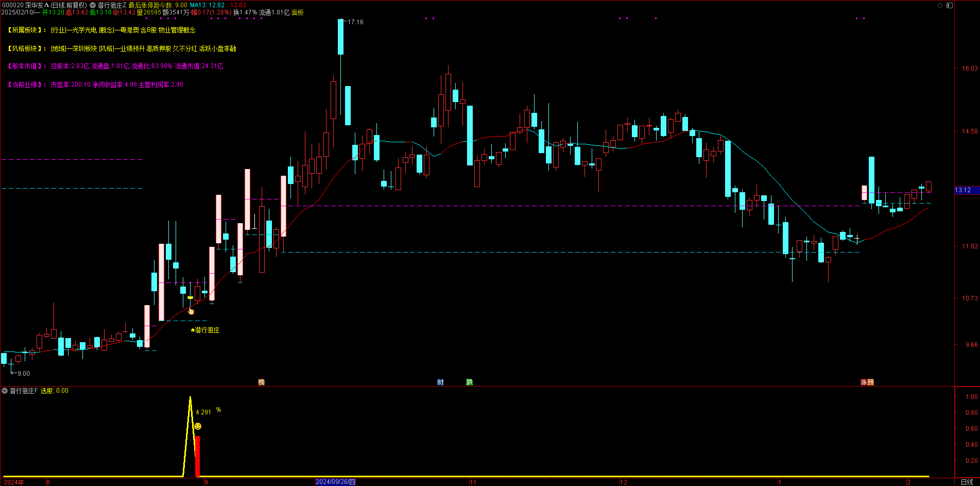Open the 面板 link in the header
The width and height of the screenshot is (980, 486).
(x=298, y=12)
